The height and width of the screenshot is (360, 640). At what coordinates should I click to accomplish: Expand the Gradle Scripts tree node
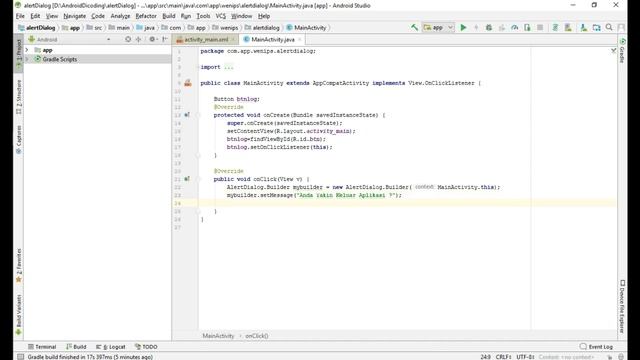click(x=27, y=59)
